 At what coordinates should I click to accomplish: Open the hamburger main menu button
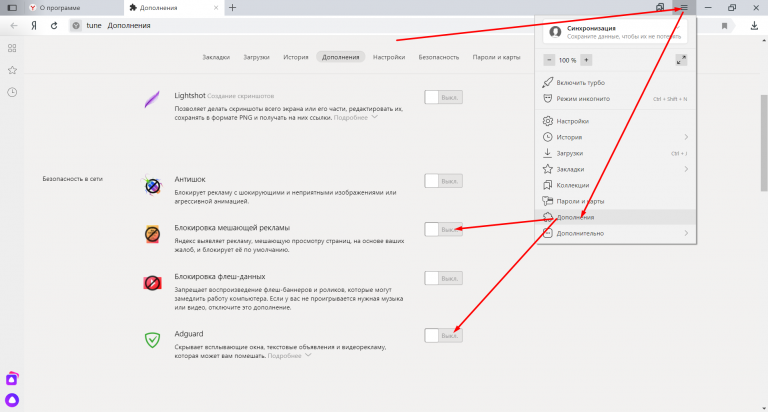(684, 7)
